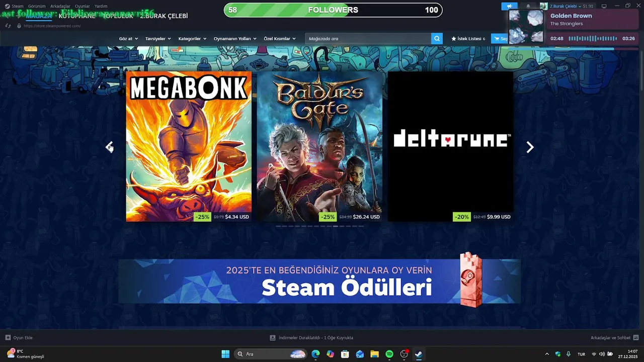The width and height of the screenshot is (644, 362).
Task: Click the Golden Brown album art
Action: [x=526, y=26]
